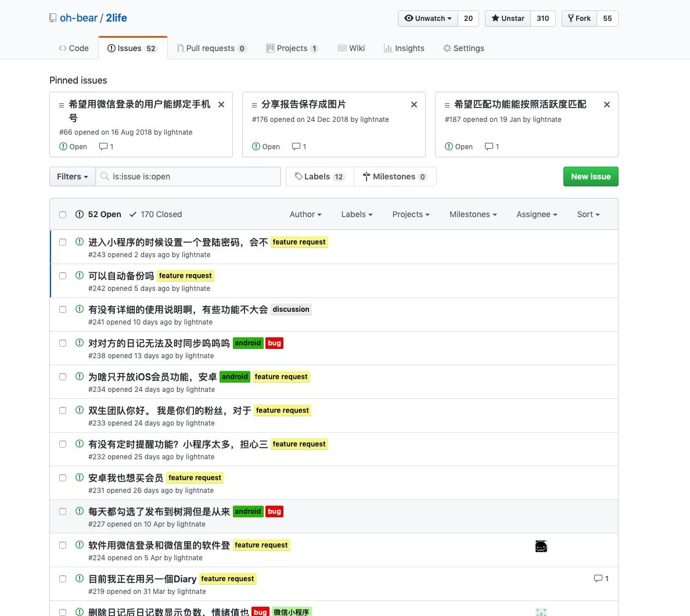
Task: Click yellow feature request label on issue #231
Action: pyautogui.click(x=195, y=477)
